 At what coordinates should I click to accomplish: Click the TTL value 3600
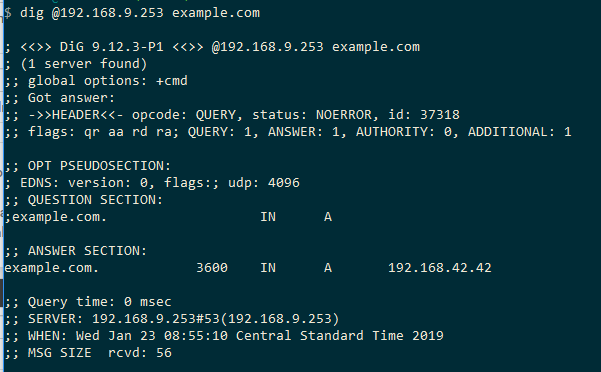[x=212, y=267]
